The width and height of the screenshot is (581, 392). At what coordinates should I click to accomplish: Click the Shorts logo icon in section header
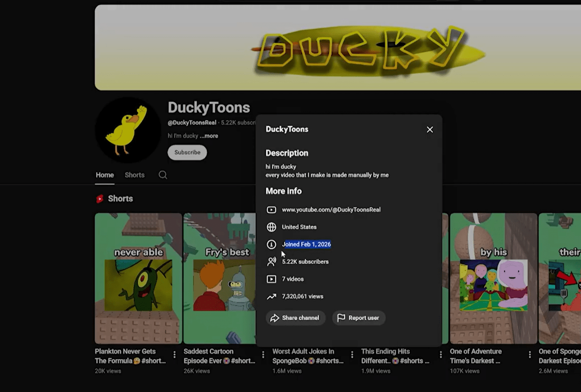tap(100, 199)
